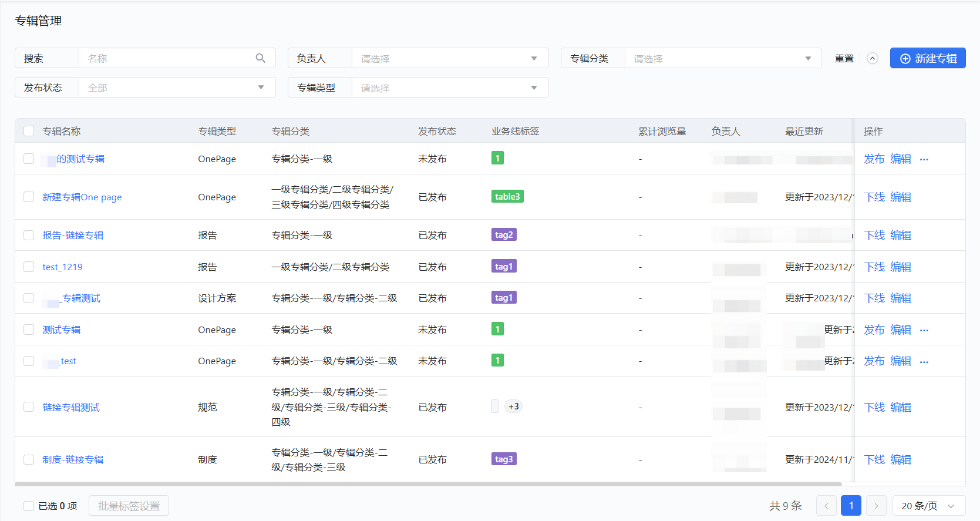The image size is (980, 521).
Task: Click 下线 for 制度-链接专辑 row
Action: pyautogui.click(x=874, y=459)
